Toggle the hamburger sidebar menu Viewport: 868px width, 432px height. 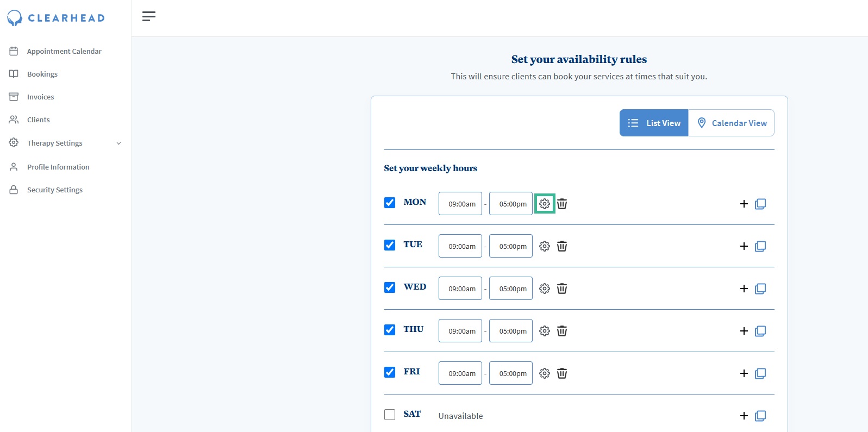coord(149,16)
